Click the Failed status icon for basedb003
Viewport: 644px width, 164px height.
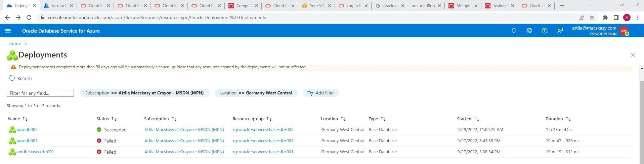[99, 140]
